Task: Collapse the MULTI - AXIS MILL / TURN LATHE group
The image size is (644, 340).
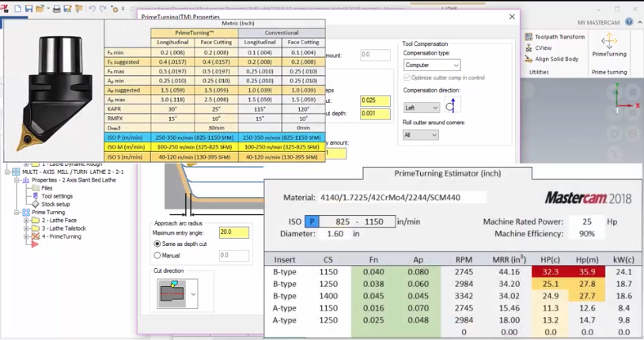Action: 7,172
